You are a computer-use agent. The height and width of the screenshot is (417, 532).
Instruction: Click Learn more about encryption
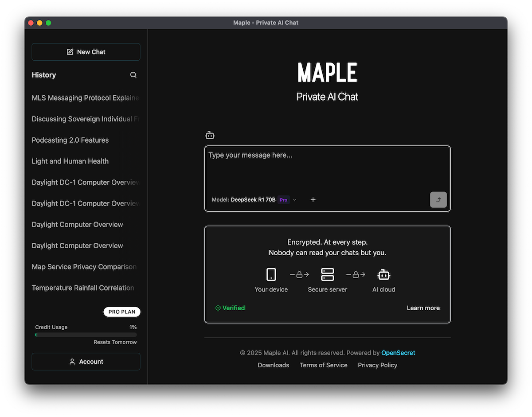pyautogui.click(x=423, y=308)
